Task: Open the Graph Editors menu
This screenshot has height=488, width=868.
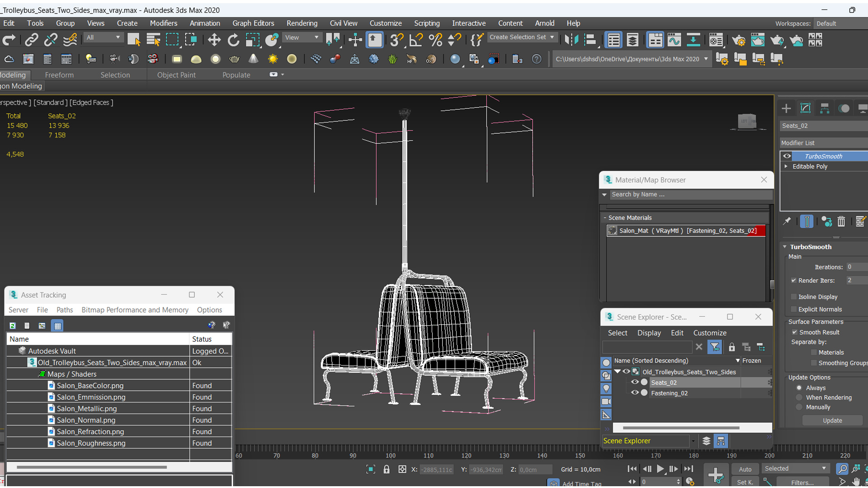Action: [253, 23]
